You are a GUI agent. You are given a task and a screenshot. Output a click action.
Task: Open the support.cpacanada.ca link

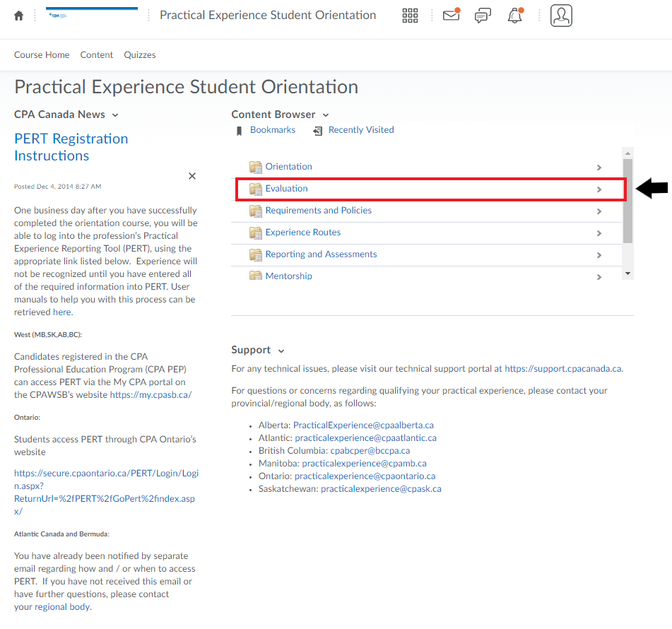563,369
